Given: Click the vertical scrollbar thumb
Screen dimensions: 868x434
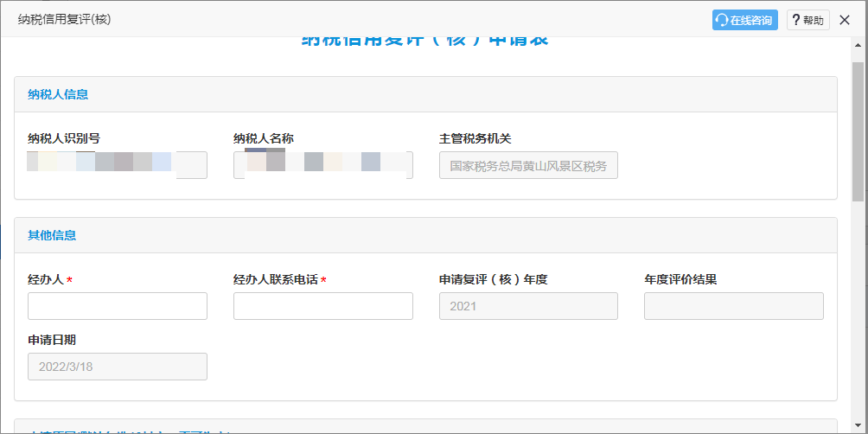Looking at the screenshot, I should tap(858, 131).
